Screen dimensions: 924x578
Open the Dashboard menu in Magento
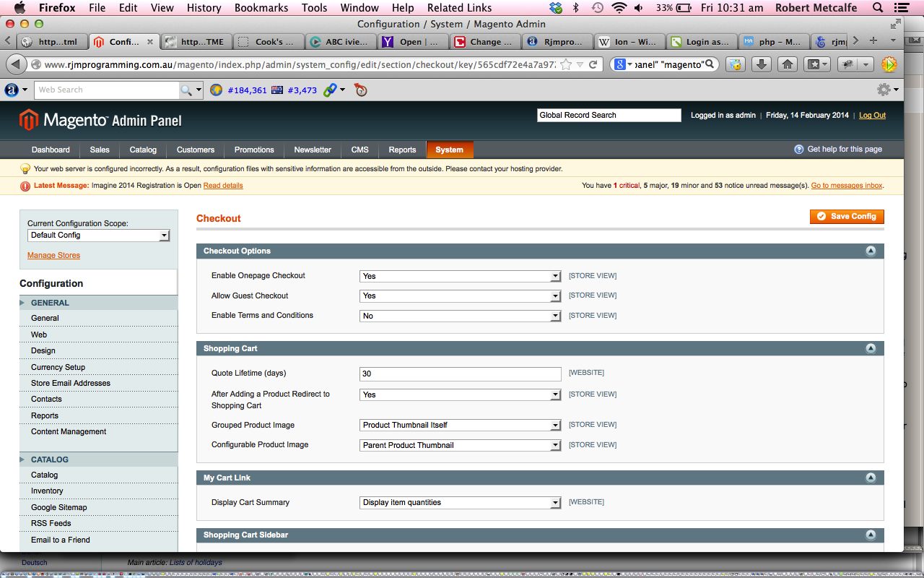point(51,150)
